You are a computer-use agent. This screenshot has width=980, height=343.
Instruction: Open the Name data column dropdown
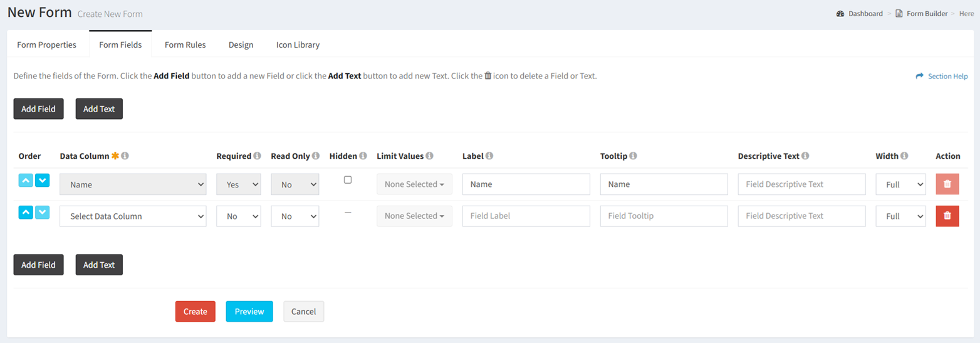tap(133, 184)
